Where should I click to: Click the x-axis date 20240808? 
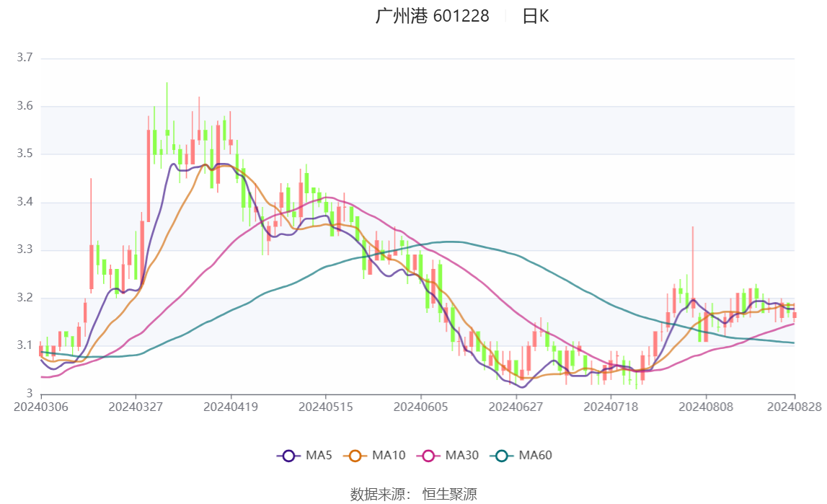(706, 407)
